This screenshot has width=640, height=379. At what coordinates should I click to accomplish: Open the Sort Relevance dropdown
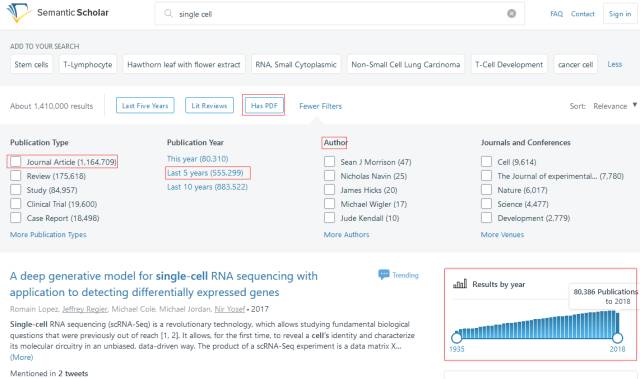(x=610, y=106)
